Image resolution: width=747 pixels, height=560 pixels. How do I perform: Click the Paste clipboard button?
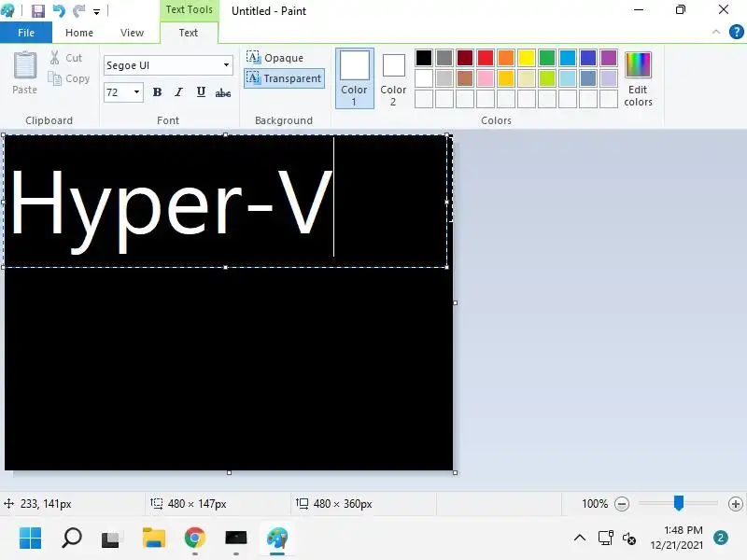tap(25, 73)
